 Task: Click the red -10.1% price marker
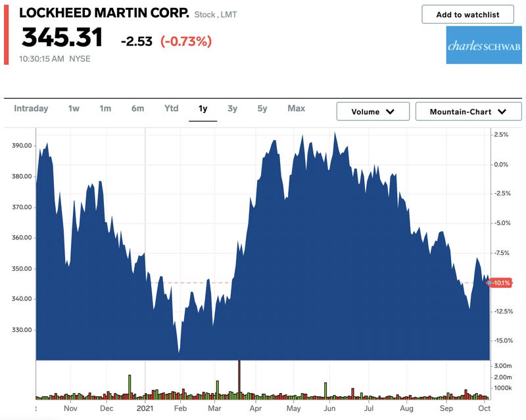(x=500, y=283)
